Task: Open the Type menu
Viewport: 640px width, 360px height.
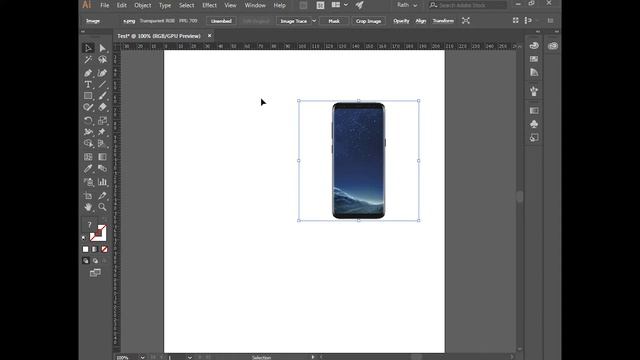Action: click(165, 5)
